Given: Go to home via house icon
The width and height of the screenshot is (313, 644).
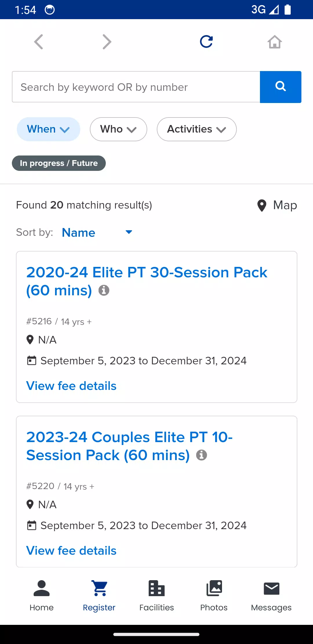Looking at the screenshot, I should point(274,42).
